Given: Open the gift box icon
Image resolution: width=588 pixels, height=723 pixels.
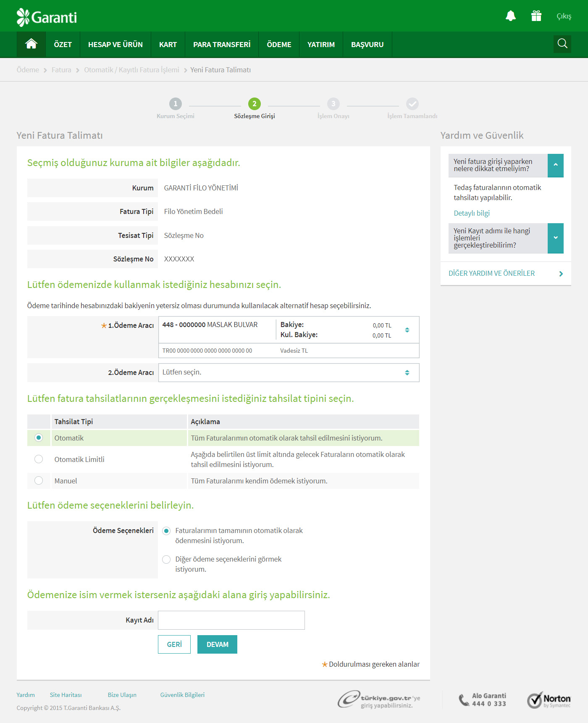Looking at the screenshot, I should [536, 16].
